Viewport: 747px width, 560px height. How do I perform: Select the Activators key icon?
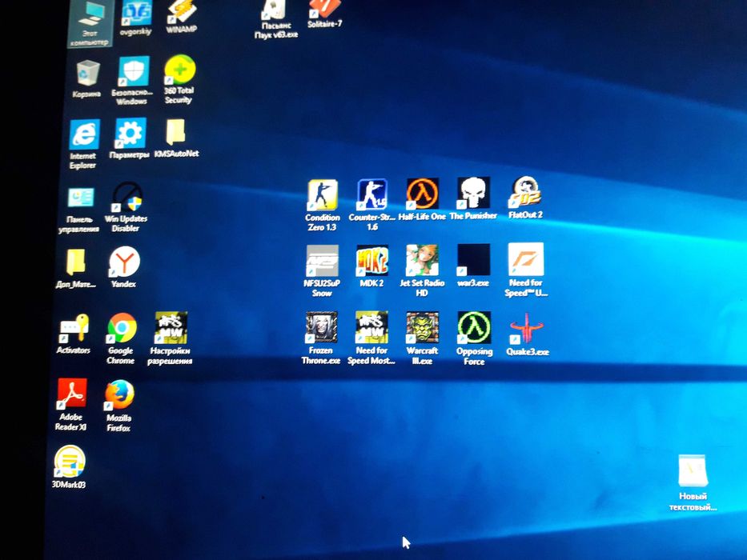pos(74,329)
